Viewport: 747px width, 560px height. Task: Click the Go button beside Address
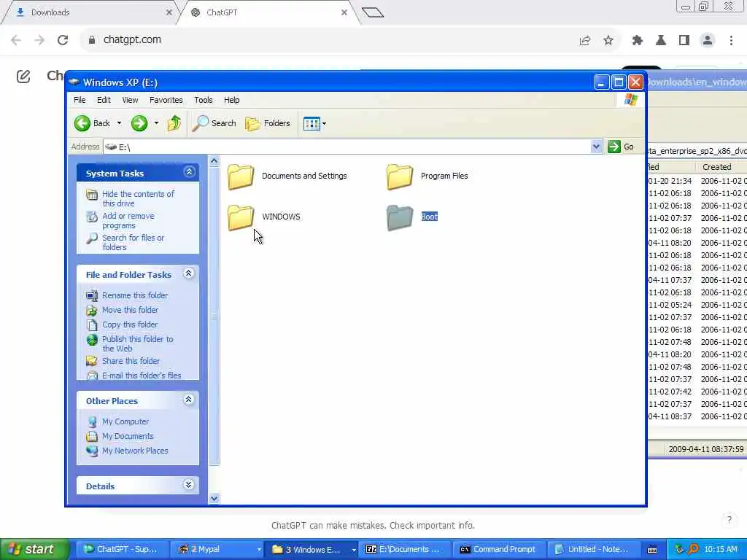click(622, 147)
